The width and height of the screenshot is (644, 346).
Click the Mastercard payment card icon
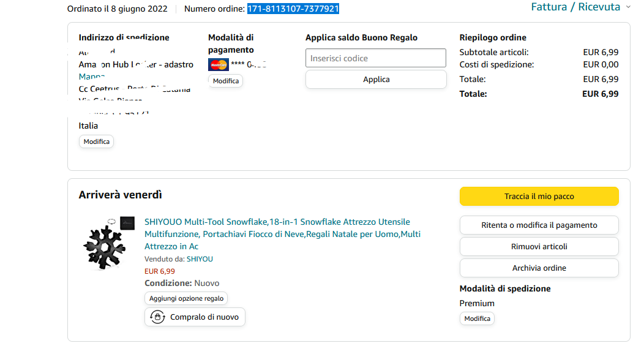[218, 64]
